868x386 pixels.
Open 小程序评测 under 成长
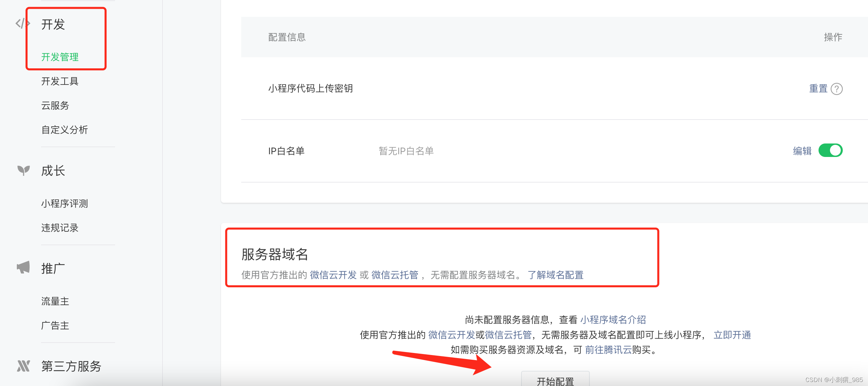(x=65, y=203)
